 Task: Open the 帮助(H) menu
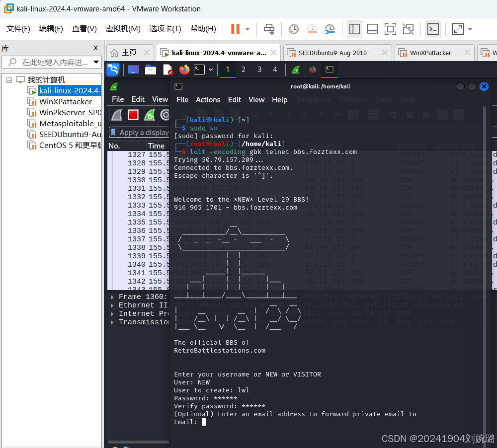coord(203,29)
